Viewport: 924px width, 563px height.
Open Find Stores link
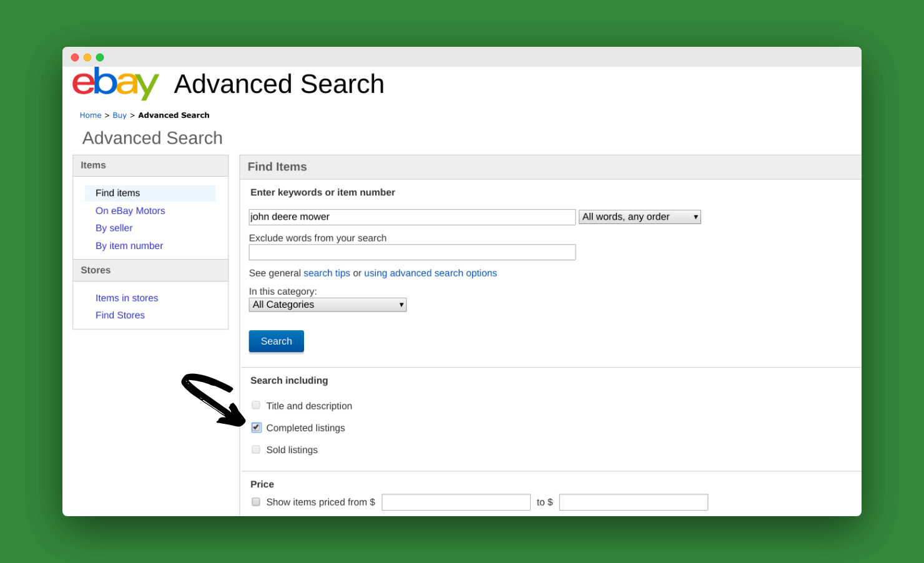[120, 316]
